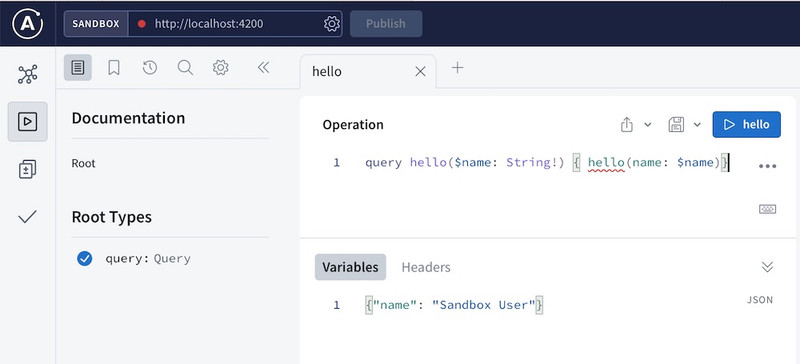Viewport: 800px width, 364px height.
Task: Open the keyboard shortcuts icon
Action: 767,209
